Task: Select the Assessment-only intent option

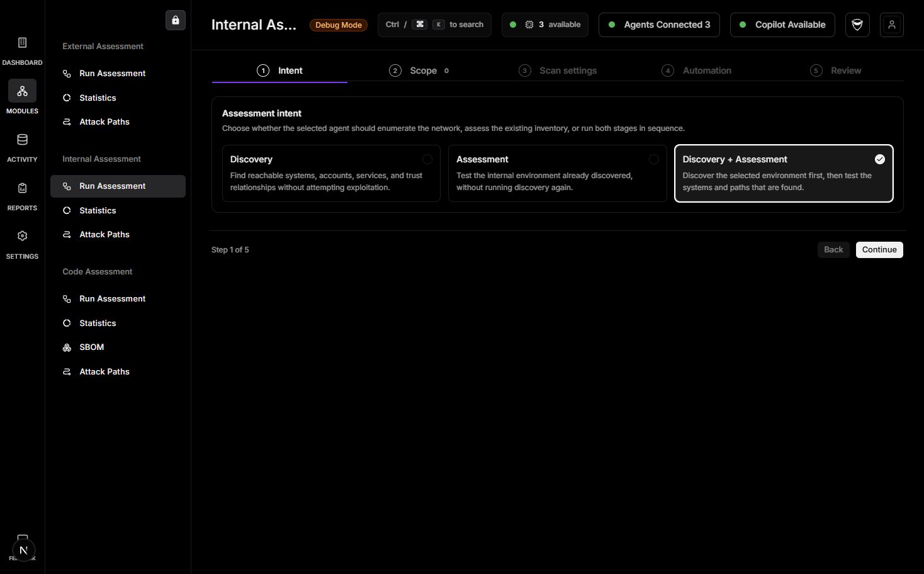Action: click(557, 174)
